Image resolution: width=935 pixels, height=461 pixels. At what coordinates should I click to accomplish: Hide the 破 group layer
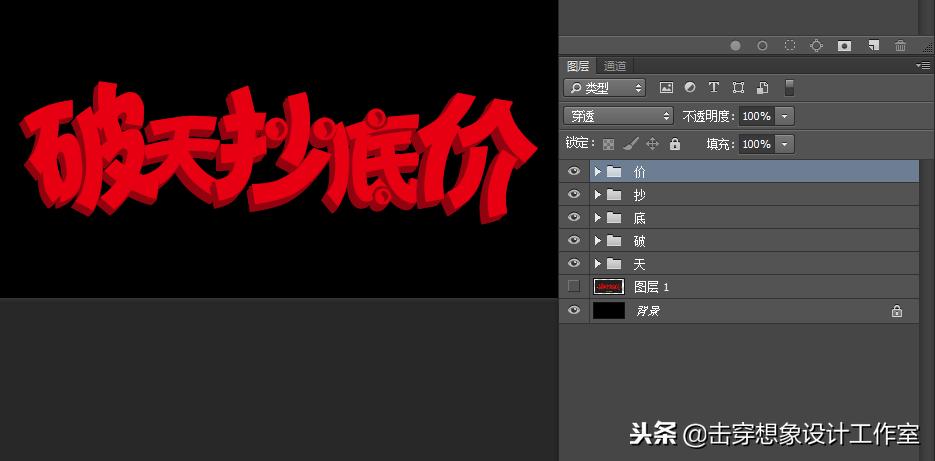(x=574, y=240)
